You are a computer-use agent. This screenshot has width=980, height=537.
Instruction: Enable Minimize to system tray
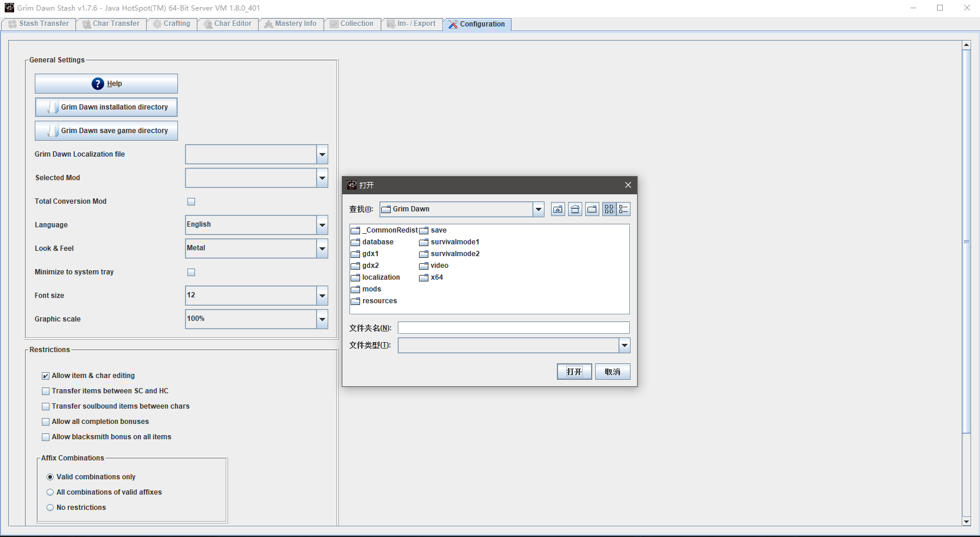[x=191, y=272]
